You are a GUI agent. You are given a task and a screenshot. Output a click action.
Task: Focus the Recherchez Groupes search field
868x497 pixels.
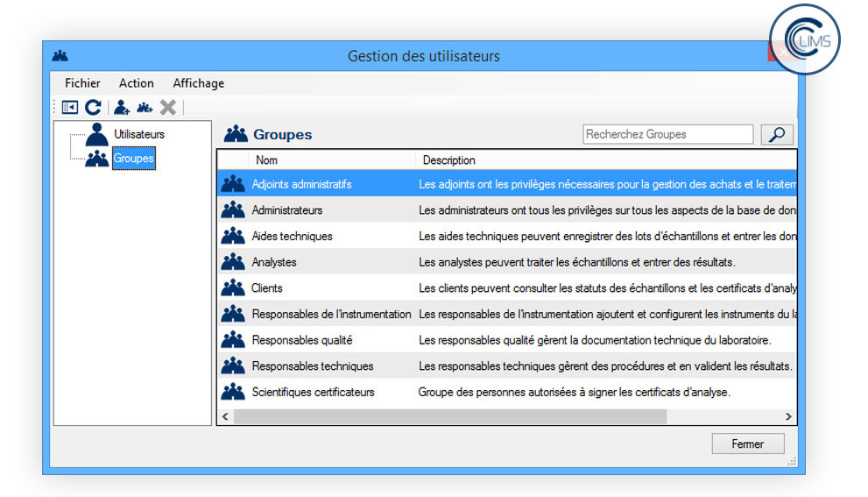(667, 134)
